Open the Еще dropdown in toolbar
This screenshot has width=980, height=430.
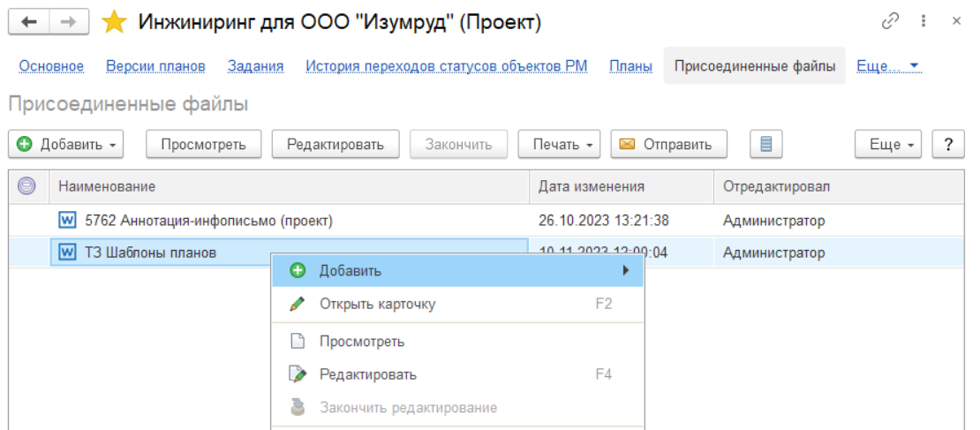tap(888, 144)
